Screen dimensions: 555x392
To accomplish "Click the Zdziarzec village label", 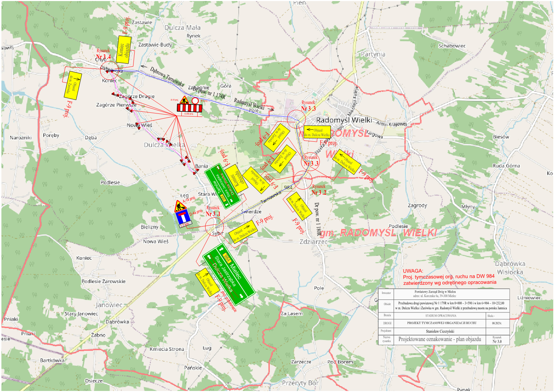I will coord(313,242).
